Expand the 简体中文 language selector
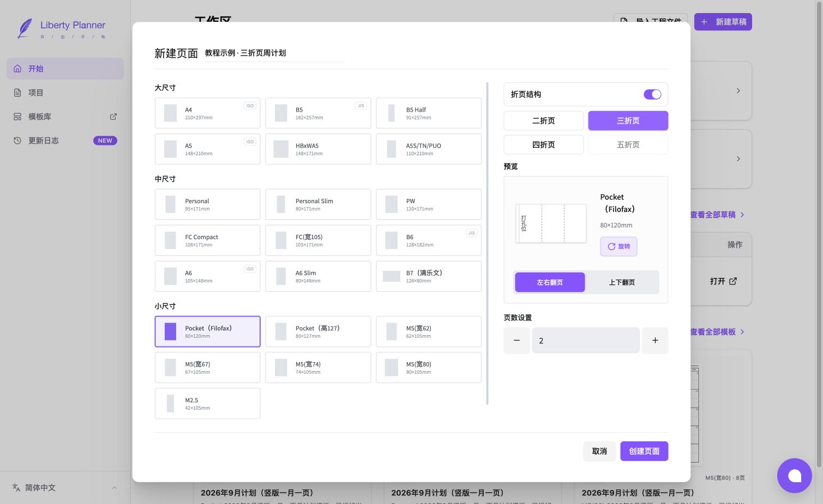The image size is (823, 504). 65,488
